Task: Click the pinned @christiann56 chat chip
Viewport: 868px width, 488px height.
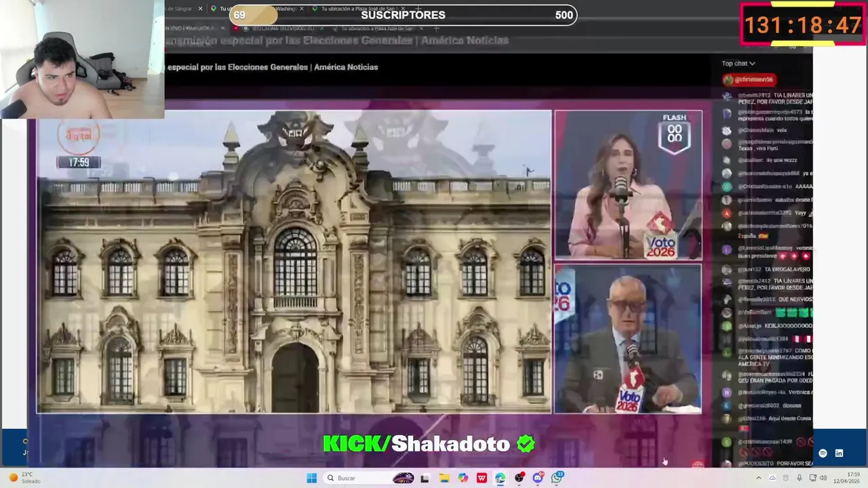Action: pos(749,79)
